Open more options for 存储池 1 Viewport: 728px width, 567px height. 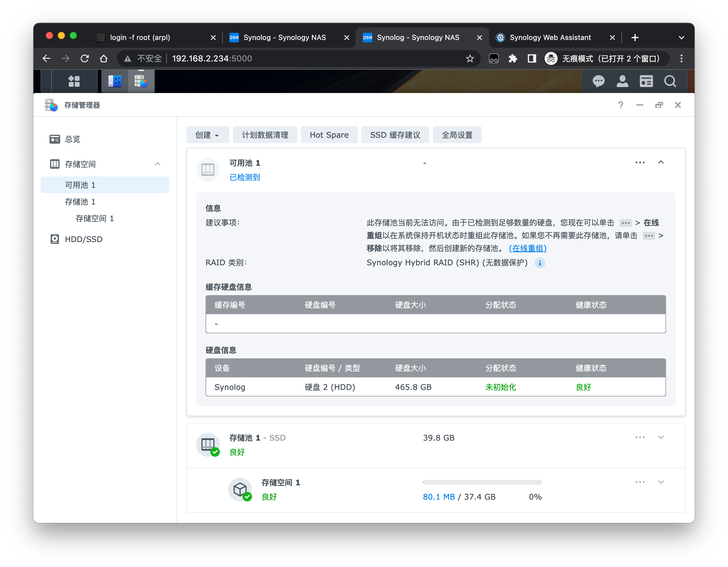[x=640, y=437]
